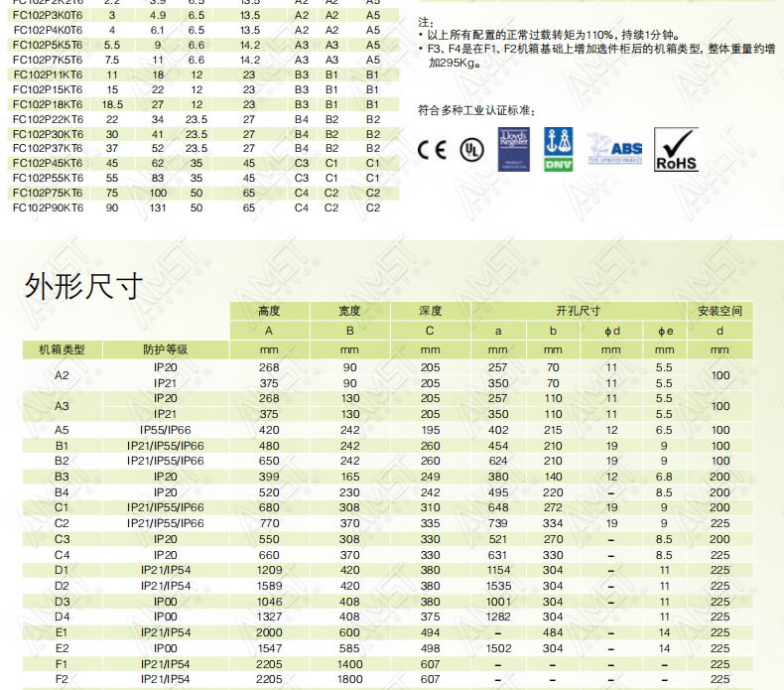Select the IP55/IP66 protection rating cell
This screenshot has width=784, height=690.
(166, 430)
